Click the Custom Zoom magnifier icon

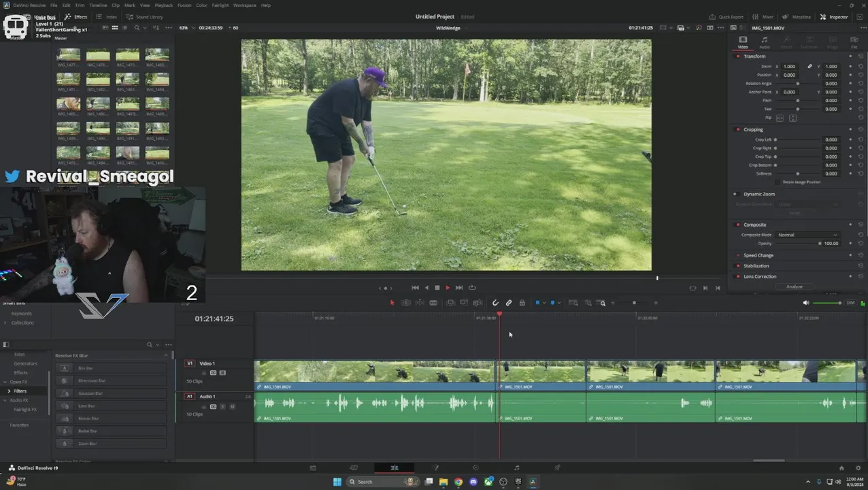tap(603, 303)
